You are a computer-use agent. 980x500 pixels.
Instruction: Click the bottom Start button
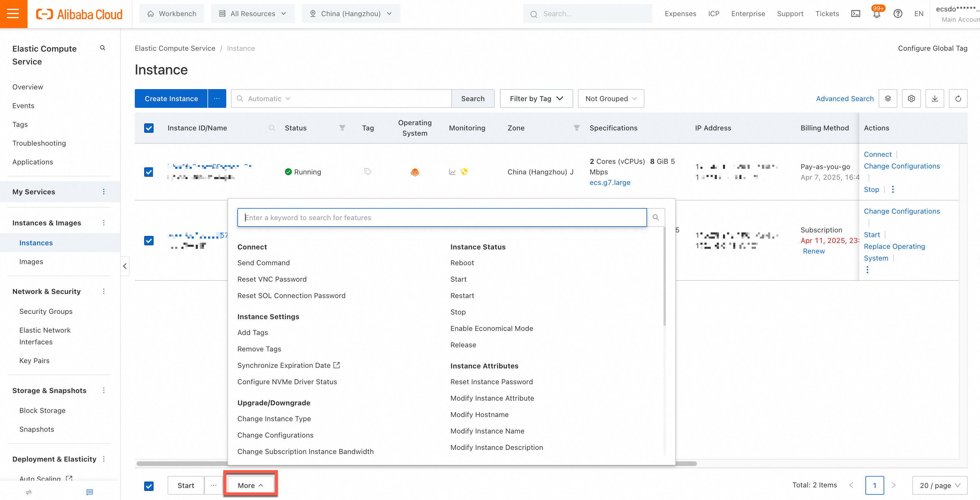coord(186,485)
